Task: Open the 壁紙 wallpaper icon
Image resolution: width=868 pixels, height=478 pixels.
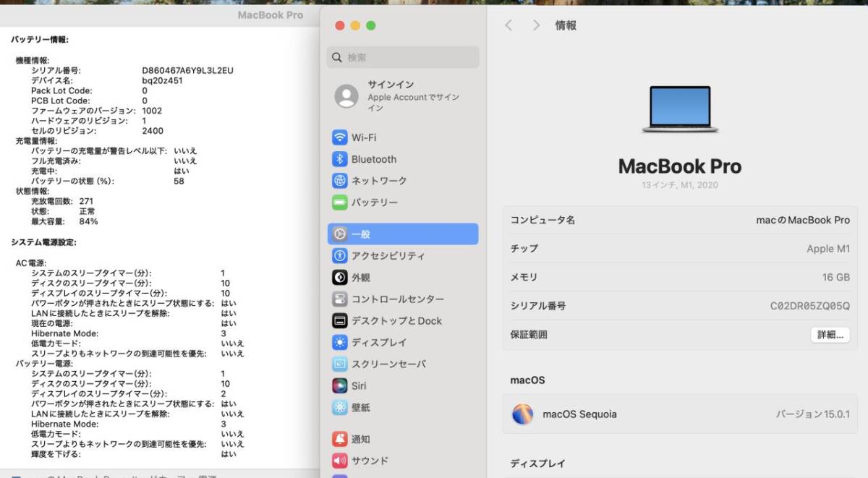Action: pyautogui.click(x=340, y=408)
